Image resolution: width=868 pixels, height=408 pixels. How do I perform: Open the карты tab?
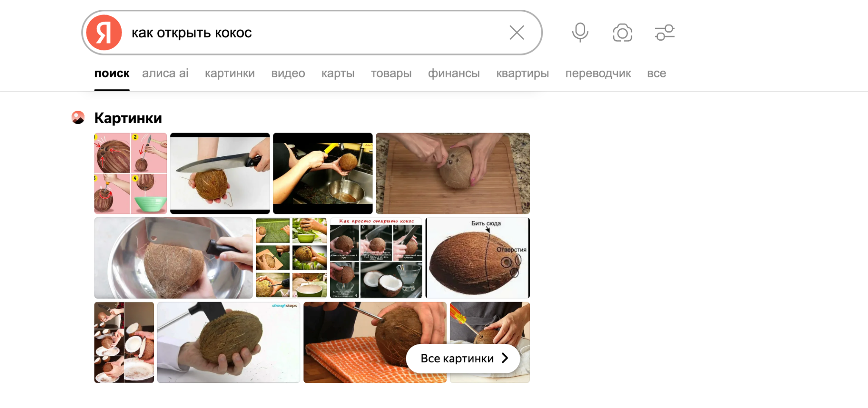338,73
